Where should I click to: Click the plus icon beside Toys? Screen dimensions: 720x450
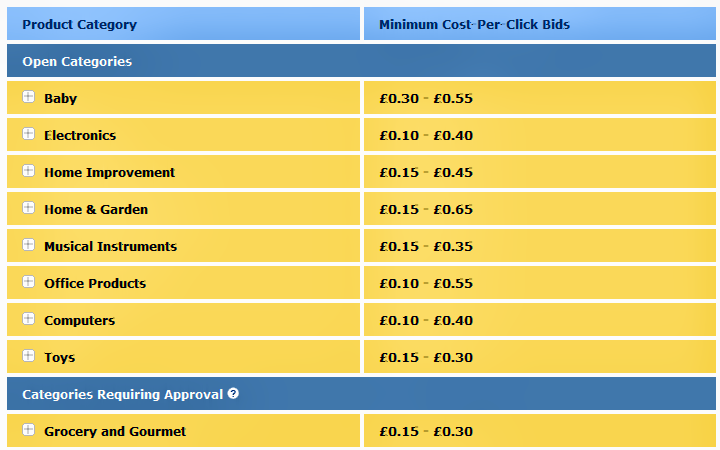[28, 357]
